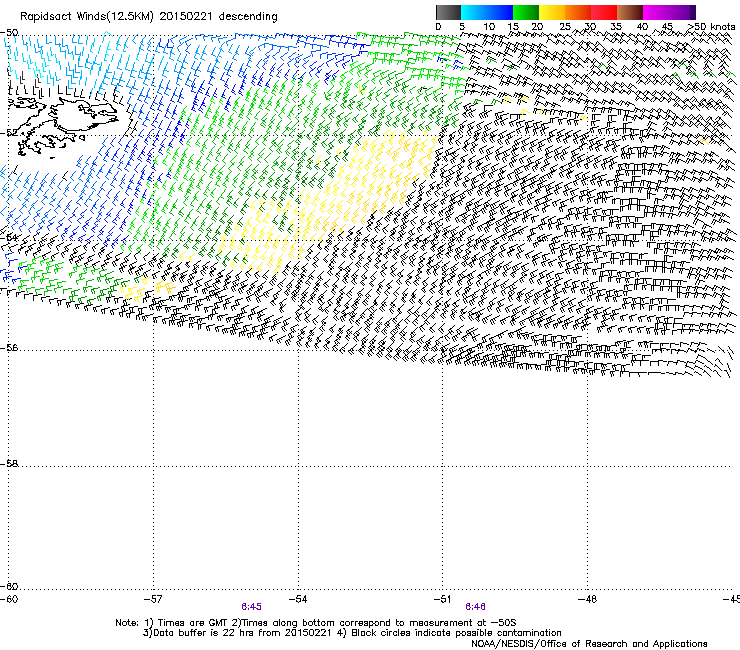The height and width of the screenshot is (650, 740).
Task: Choose the magenta 40-45 knots legend swatch
Action: coord(656,12)
